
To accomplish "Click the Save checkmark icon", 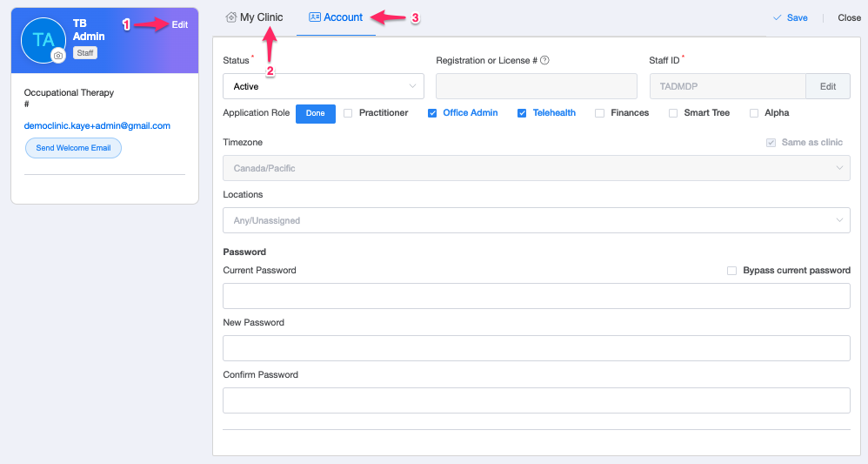I will tap(778, 17).
